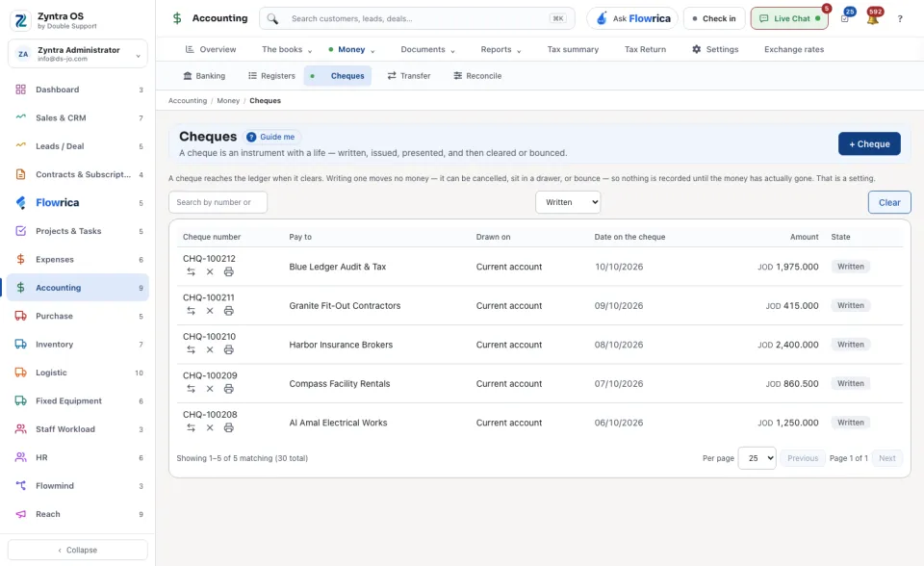924x566 pixels.
Task: Expand The books menu
Action: click(x=287, y=49)
